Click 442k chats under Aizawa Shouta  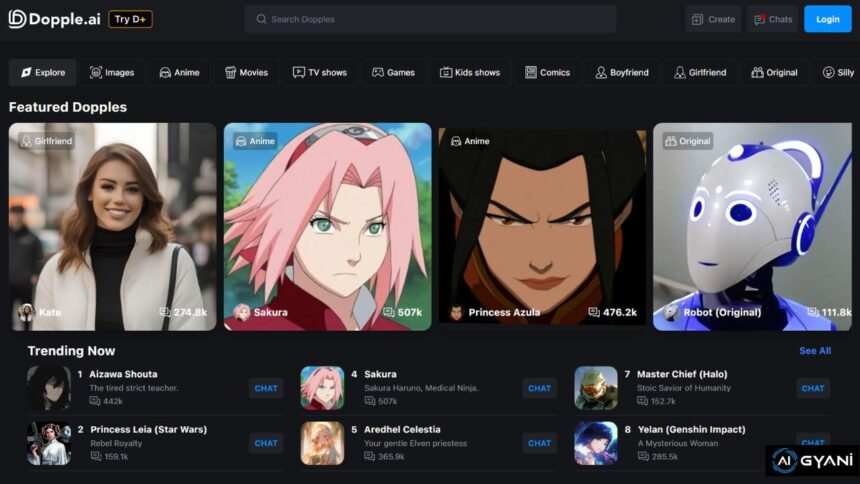[106, 401]
